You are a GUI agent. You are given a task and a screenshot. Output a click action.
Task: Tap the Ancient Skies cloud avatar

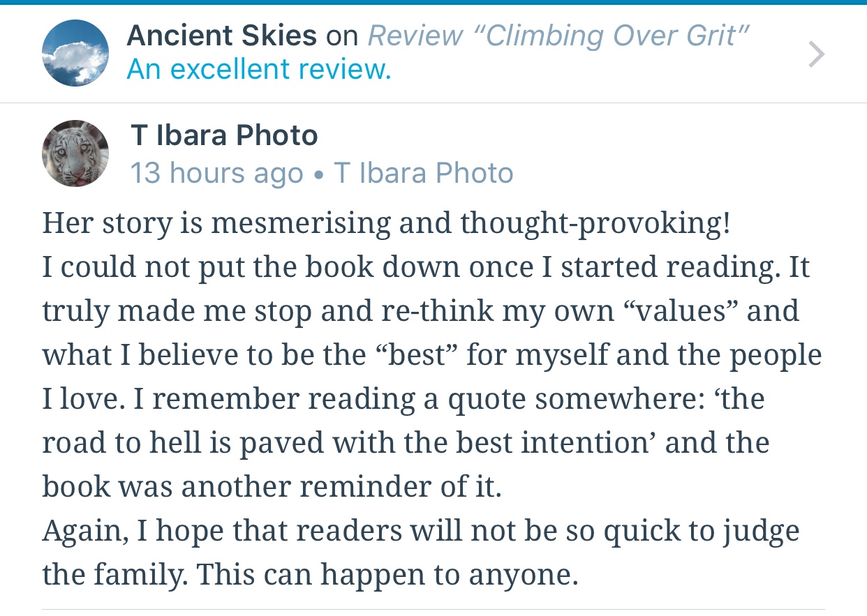pyautogui.click(x=75, y=53)
